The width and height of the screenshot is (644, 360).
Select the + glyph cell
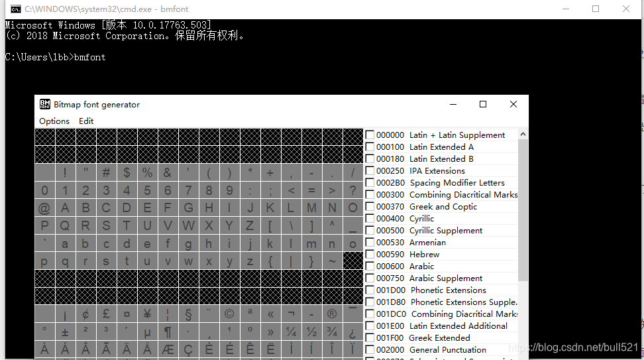tap(271, 172)
